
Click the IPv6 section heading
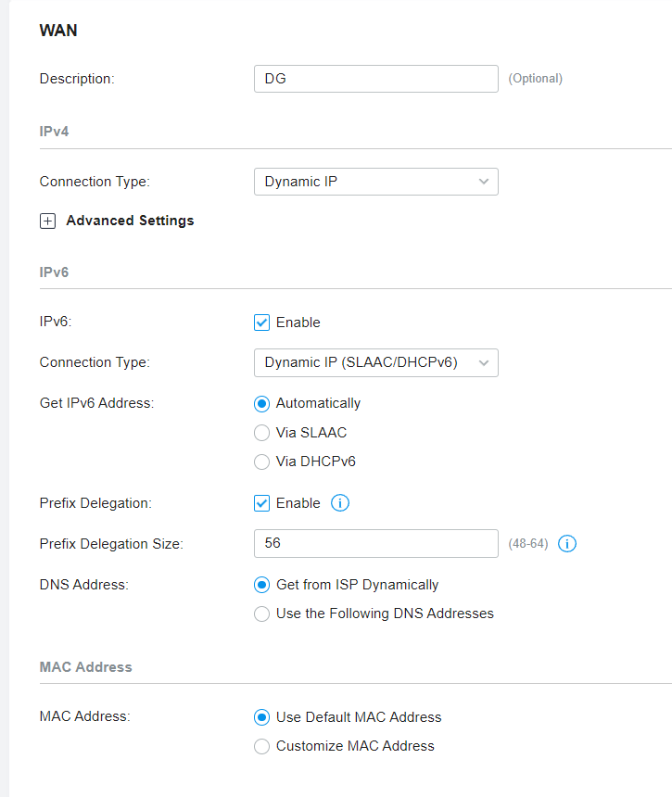click(x=54, y=272)
